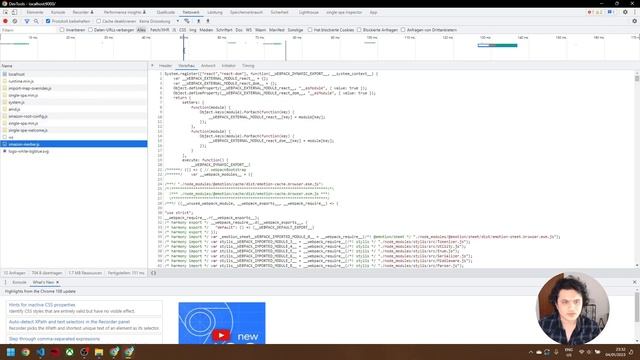Stop network recording with the red record button
640x360 pixels.
[x=5, y=21]
